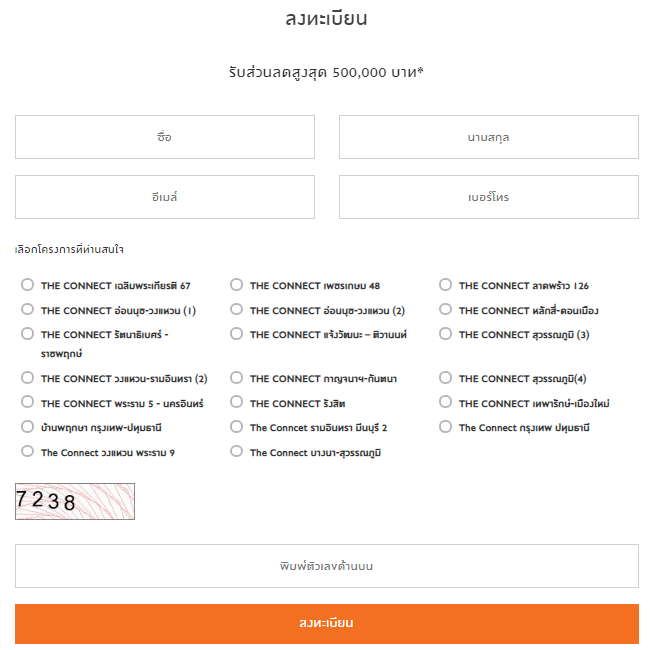Click the ชื่อ (first name) input field
The width and height of the screenshot is (650, 650).
pos(165,137)
